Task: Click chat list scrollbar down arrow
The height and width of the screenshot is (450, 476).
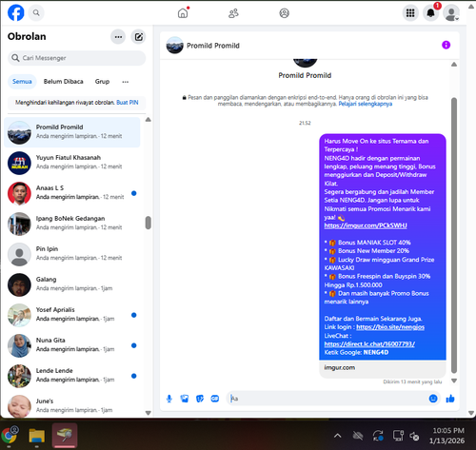Action: pos(149,413)
